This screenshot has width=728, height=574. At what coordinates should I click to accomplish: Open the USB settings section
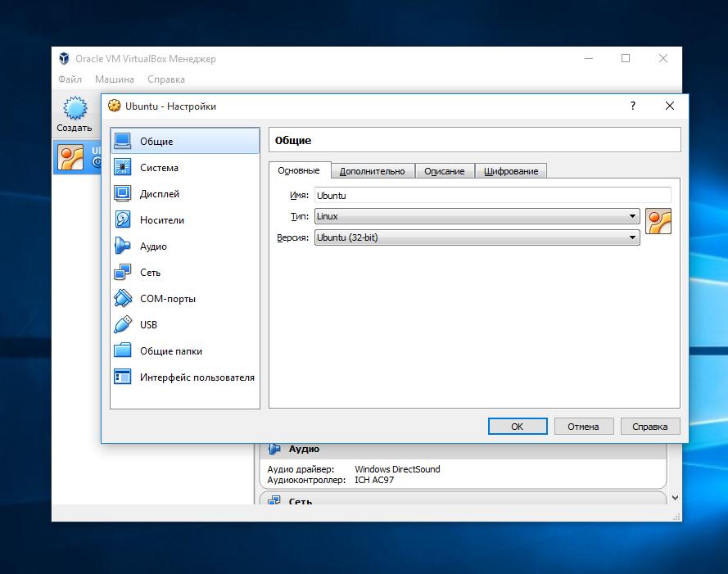(x=148, y=325)
